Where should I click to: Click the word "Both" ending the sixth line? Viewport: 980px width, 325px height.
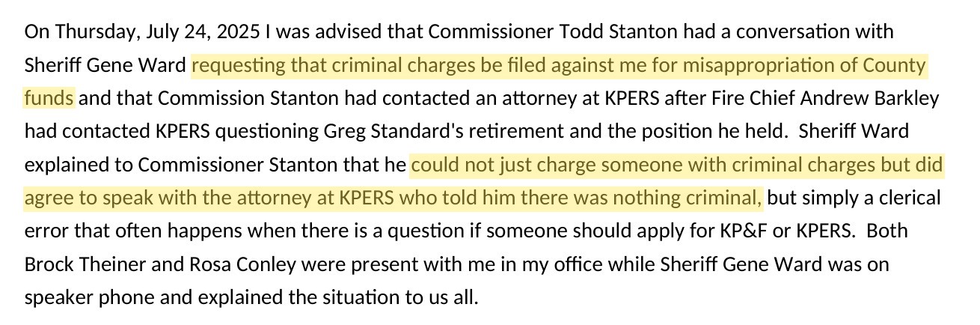click(x=887, y=231)
